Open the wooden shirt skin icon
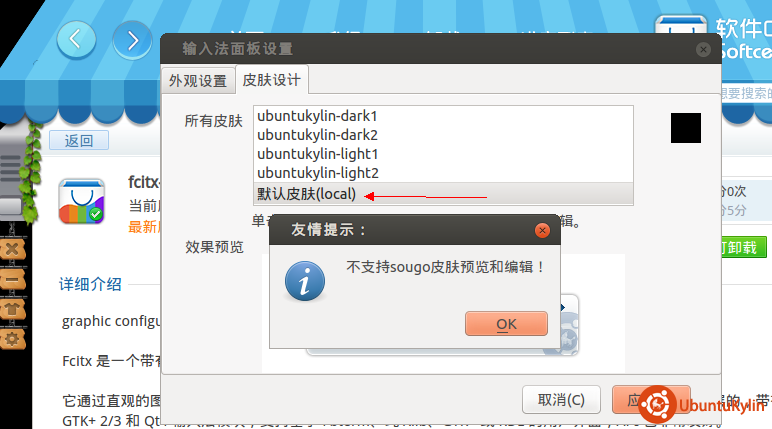Viewport: 772px width, 429px height. 12,309
